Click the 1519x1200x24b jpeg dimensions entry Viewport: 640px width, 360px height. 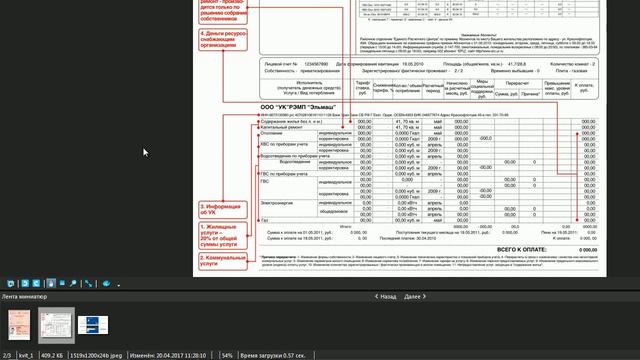click(96, 356)
